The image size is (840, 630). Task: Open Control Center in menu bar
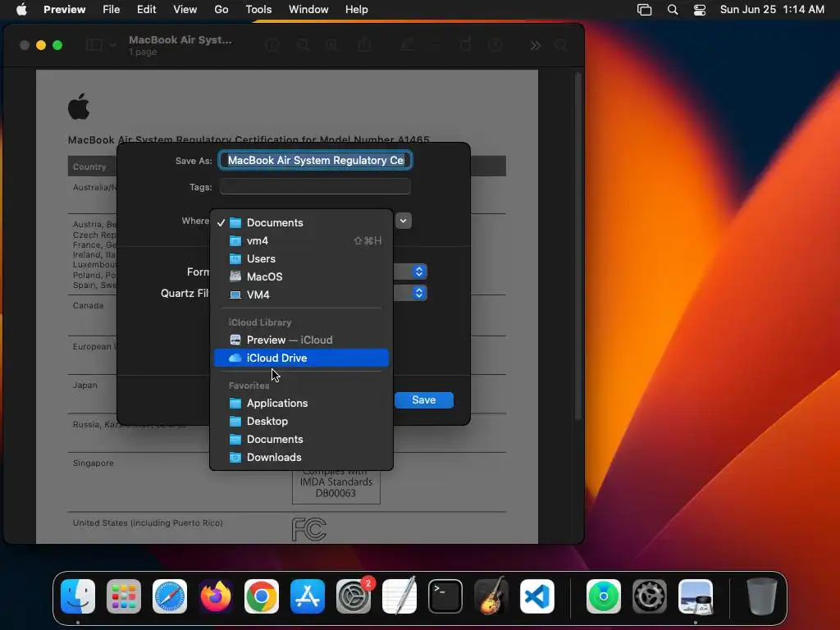[700, 10]
